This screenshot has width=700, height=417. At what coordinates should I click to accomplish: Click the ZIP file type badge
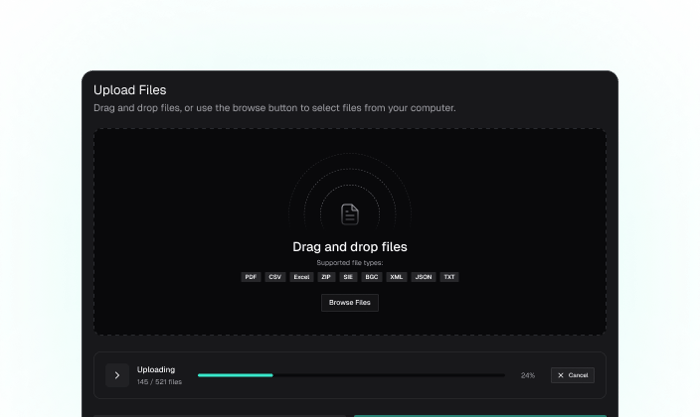click(x=326, y=277)
